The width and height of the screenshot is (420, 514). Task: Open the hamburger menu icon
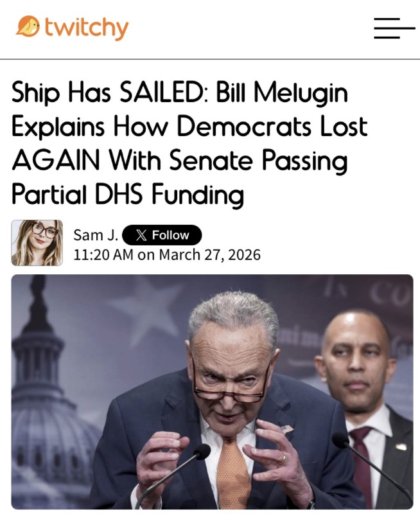(x=394, y=28)
